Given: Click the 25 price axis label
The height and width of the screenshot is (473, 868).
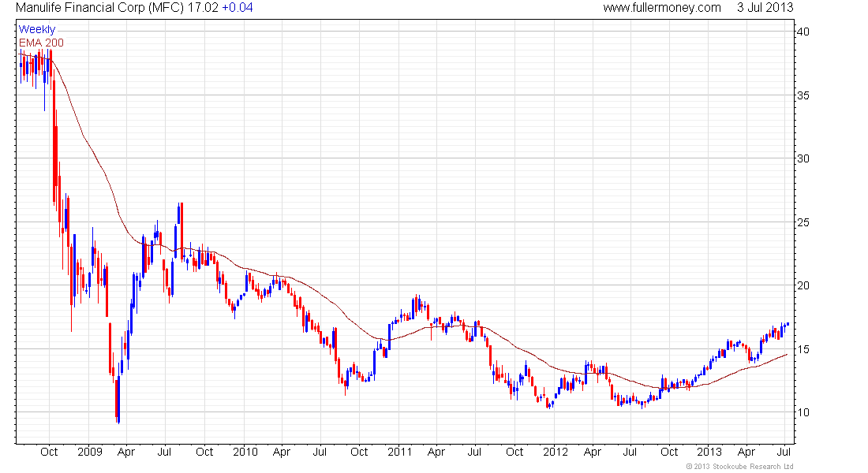Looking at the screenshot, I should 803,222.
